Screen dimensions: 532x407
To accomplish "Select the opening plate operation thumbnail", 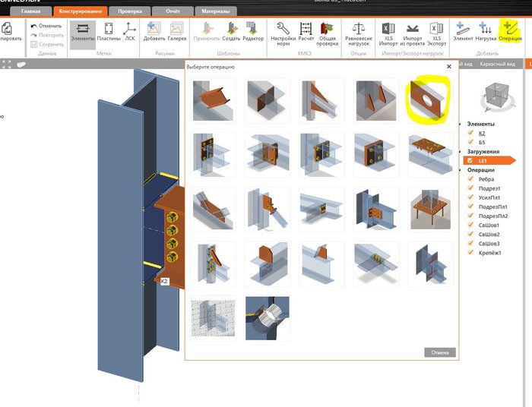I will [x=430, y=101].
